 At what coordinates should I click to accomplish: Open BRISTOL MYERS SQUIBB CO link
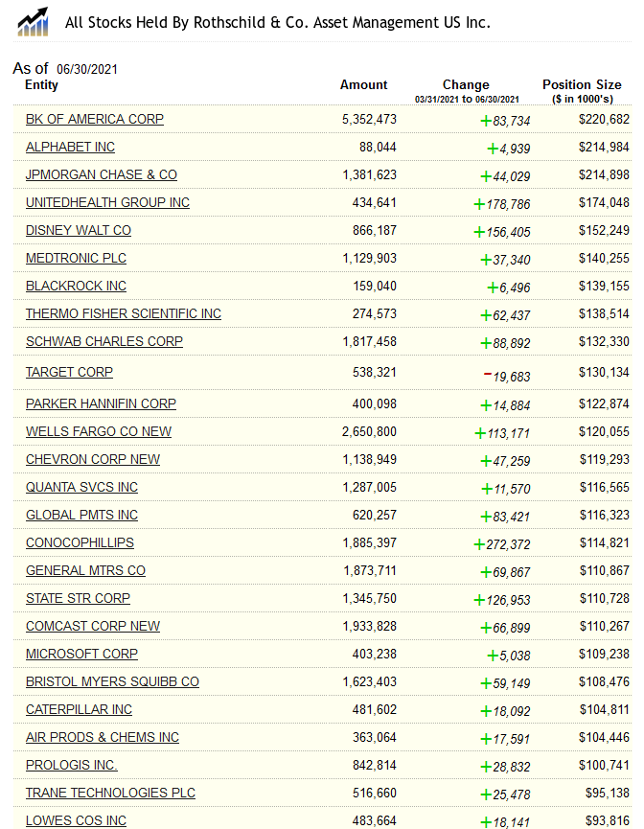tap(113, 681)
